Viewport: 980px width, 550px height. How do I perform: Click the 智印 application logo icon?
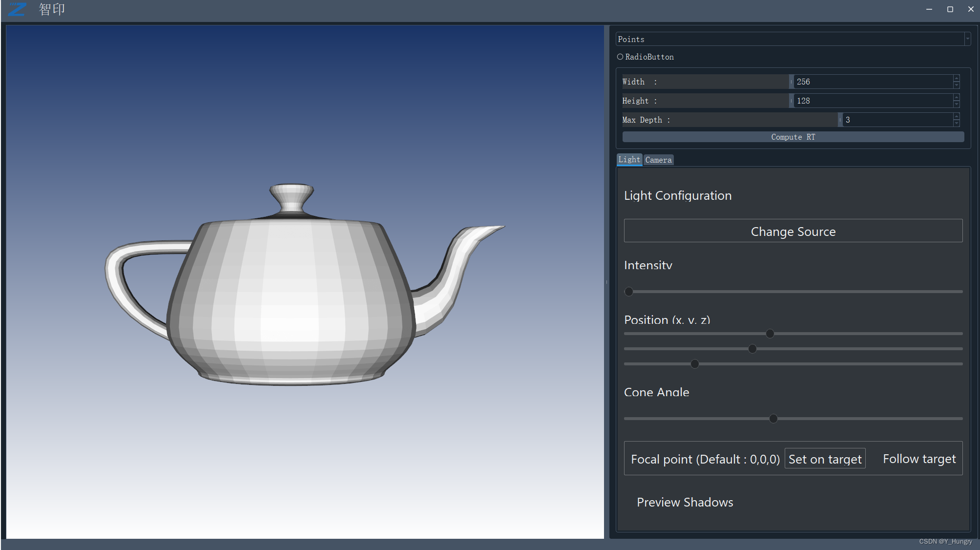17,9
